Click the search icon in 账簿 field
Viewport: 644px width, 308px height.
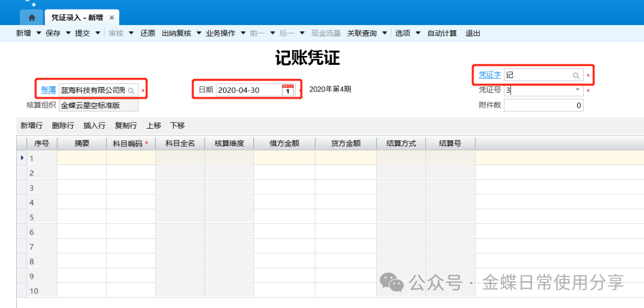pyautogui.click(x=131, y=91)
